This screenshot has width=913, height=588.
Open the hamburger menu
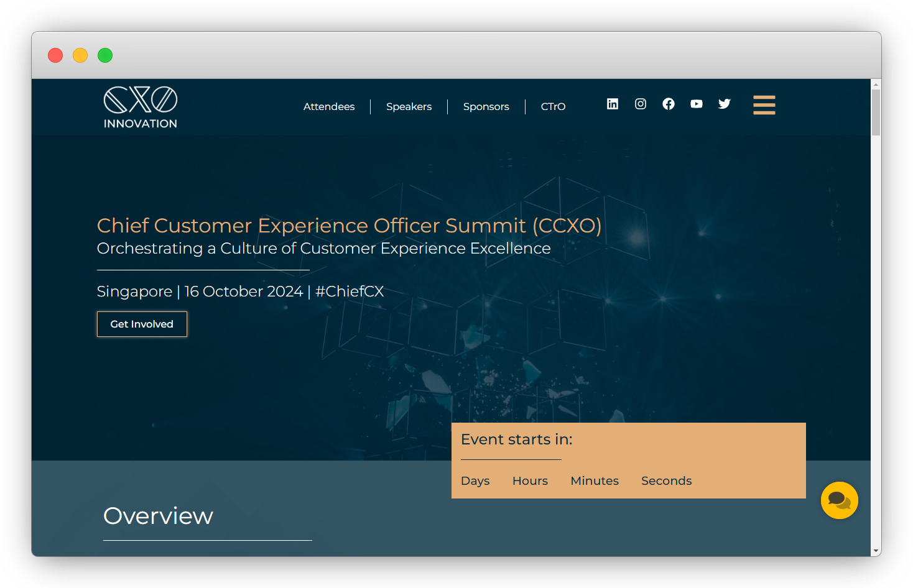click(x=764, y=105)
